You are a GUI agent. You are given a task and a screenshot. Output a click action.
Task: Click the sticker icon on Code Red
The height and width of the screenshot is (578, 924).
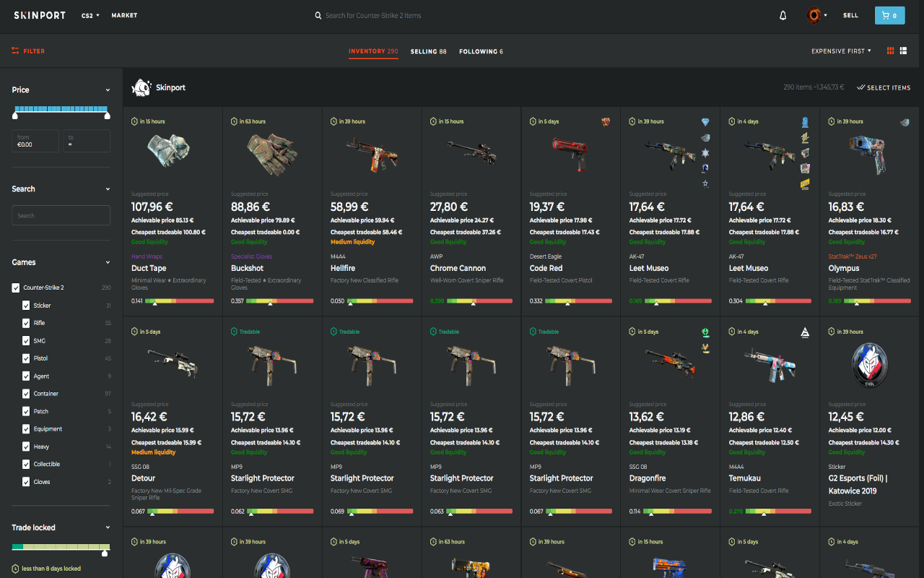[x=606, y=121]
